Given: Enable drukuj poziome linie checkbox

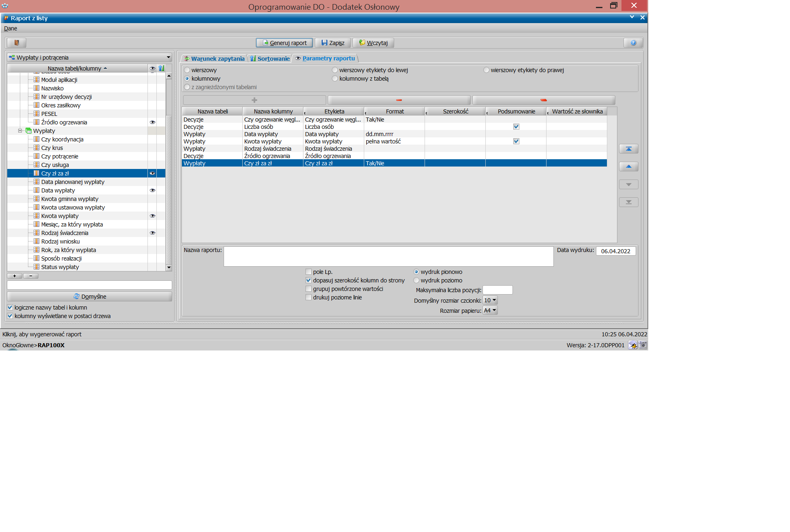Looking at the screenshot, I should pyautogui.click(x=309, y=297).
